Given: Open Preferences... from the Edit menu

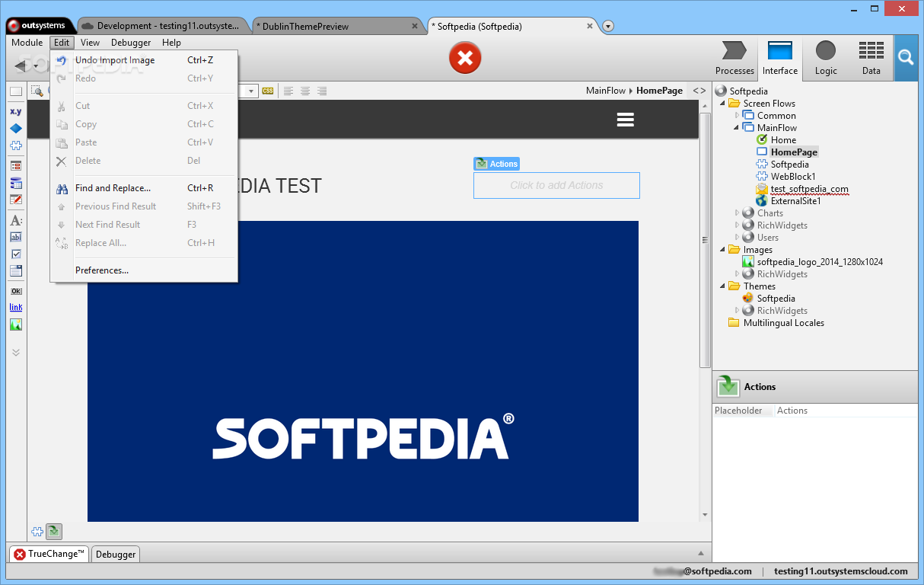Looking at the screenshot, I should (144, 270).
